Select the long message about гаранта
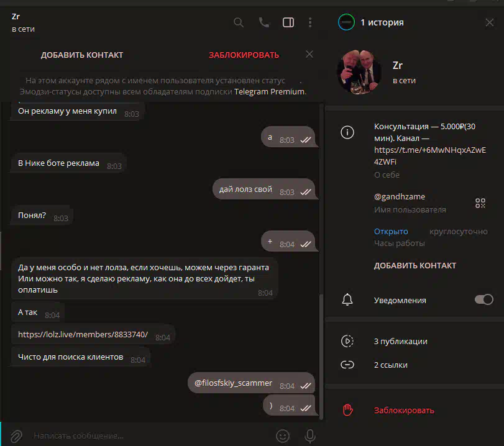504x446 pixels. [144, 278]
